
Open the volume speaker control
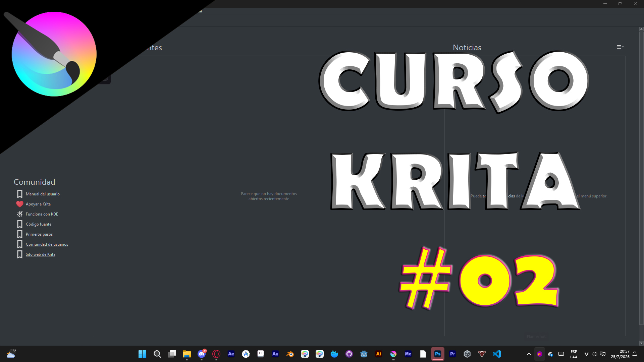(x=594, y=354)
